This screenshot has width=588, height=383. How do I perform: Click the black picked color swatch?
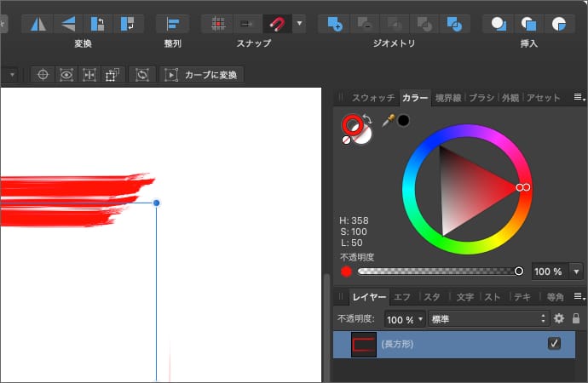[403, 121]
